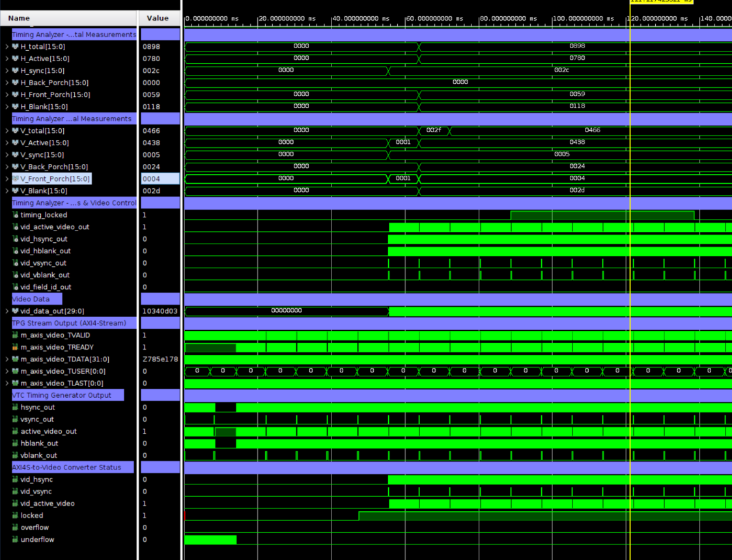Select the vid_vsync signal name
732x560 pixels.
[36, 492]
